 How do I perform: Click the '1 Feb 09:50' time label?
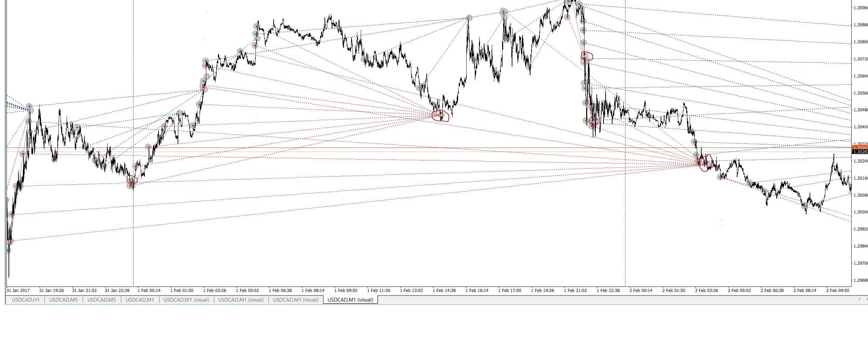[346, 291]
